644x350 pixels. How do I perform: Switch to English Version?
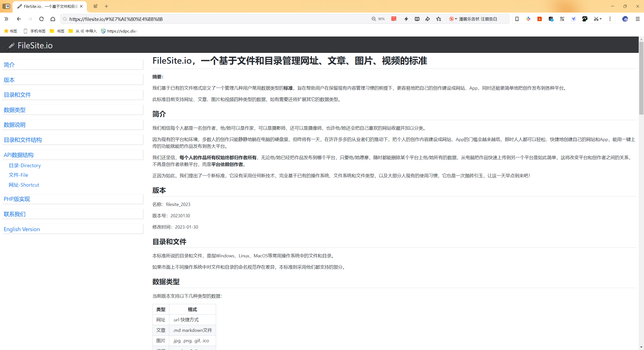click(73, 229)
